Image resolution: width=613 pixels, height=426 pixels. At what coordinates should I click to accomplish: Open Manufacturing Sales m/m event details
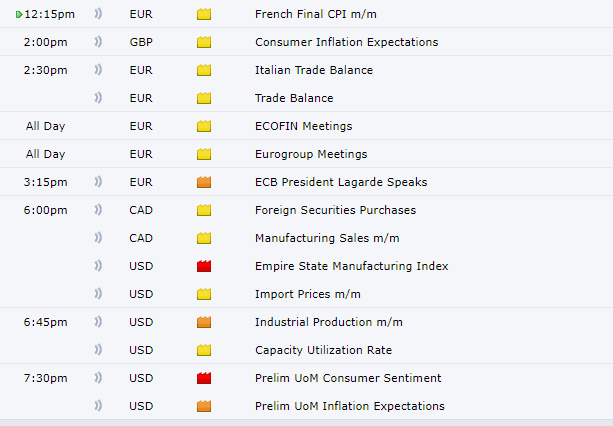click(327, 238)
